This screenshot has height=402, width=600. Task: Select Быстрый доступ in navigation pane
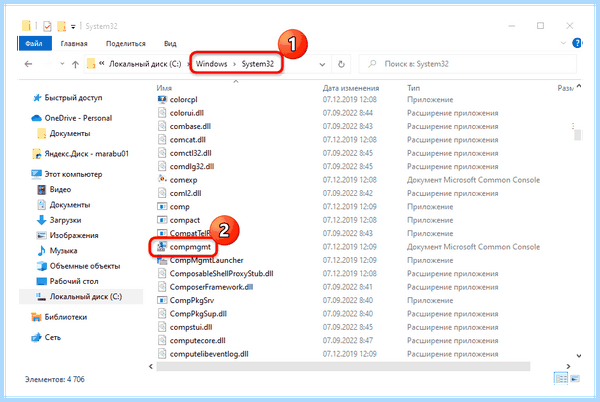73,98
